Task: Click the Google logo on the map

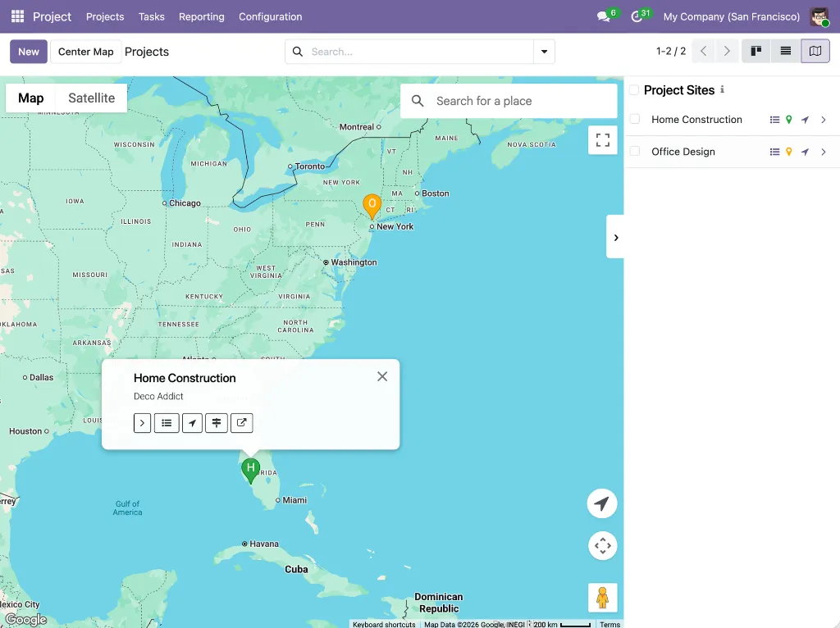Action: [x=26, y=620]
